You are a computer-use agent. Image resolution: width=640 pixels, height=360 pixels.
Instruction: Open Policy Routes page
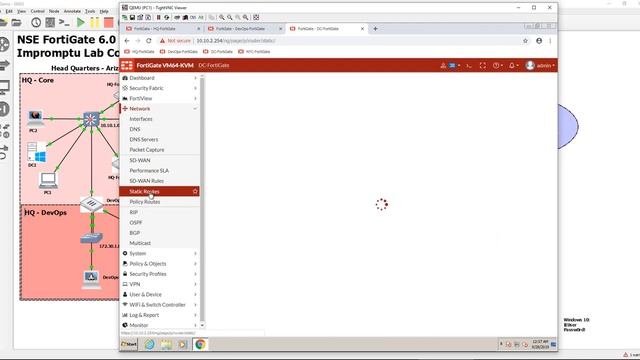point(144,202)
